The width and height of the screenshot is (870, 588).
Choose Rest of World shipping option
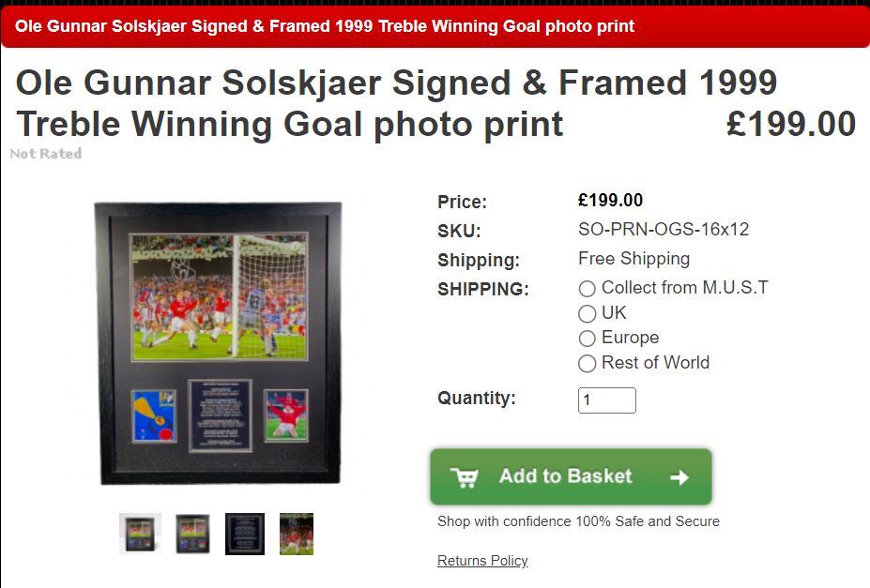pos(587,364)
